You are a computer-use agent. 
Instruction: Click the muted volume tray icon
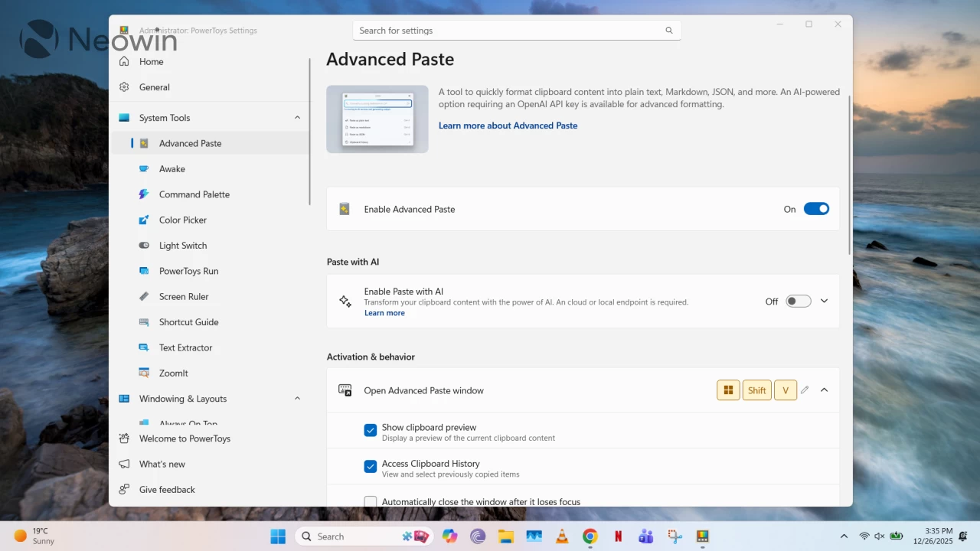[x=880, y=536]
